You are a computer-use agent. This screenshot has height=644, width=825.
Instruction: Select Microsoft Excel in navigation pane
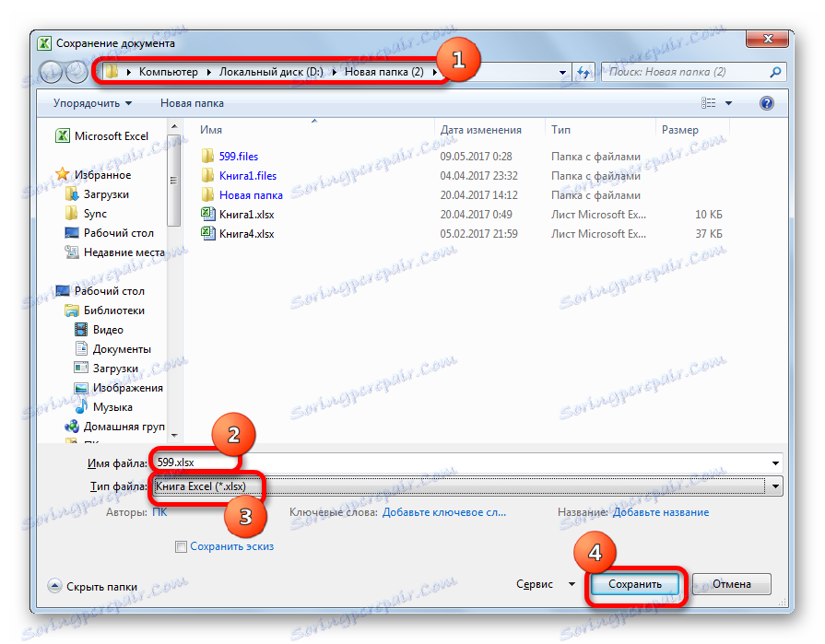point(102,136)
